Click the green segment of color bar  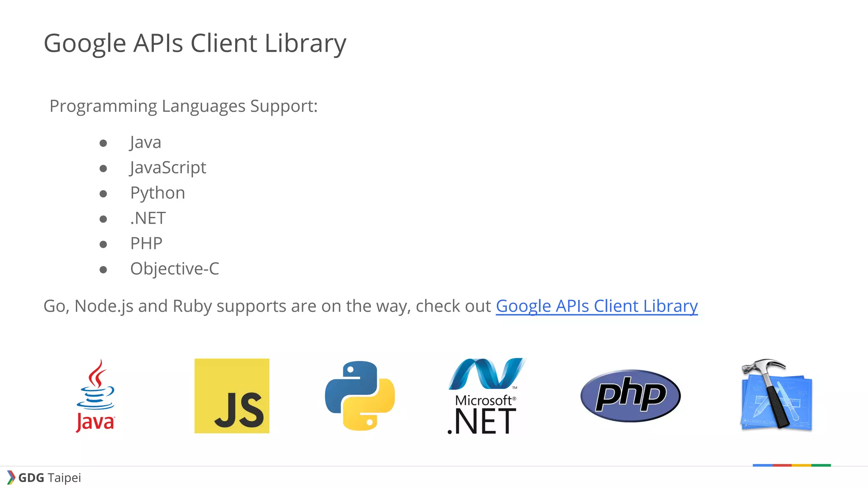click(821, 465)
